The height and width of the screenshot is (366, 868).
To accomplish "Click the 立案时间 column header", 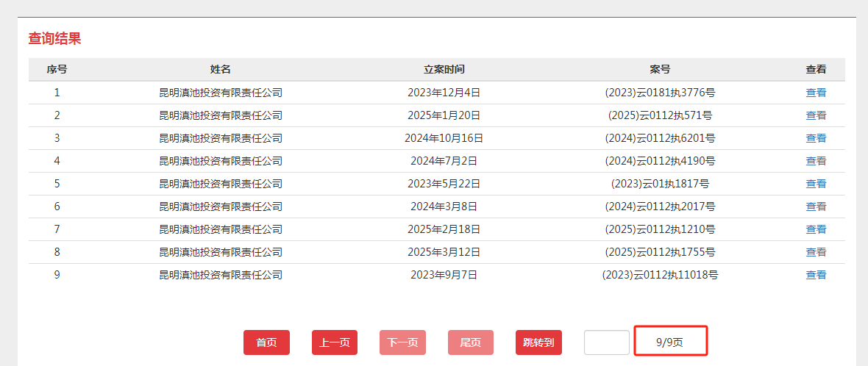I will pos(444,70).
